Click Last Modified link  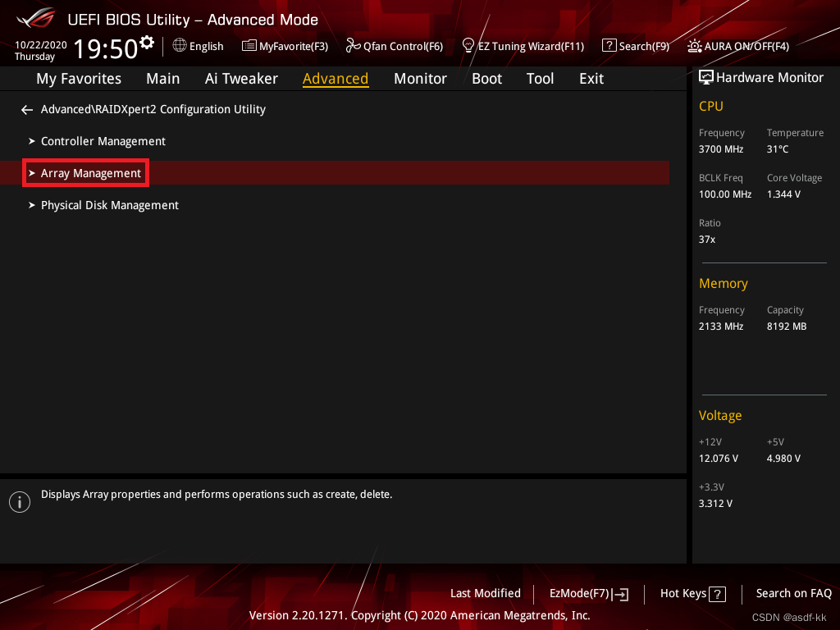[486, 594]
